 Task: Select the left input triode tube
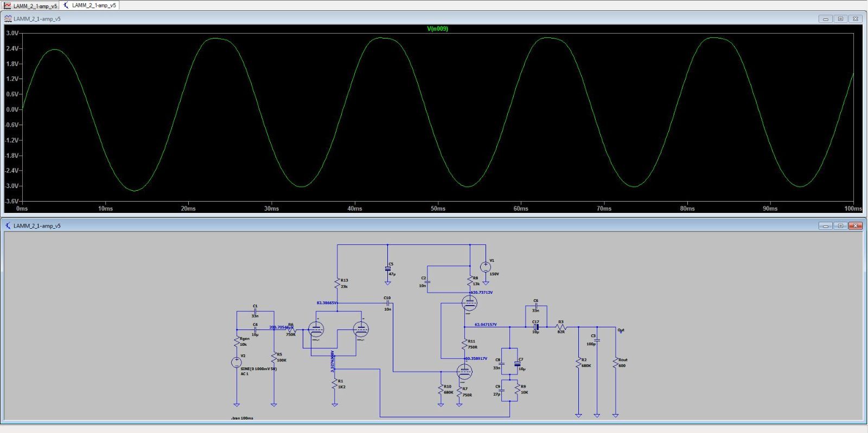(x=316, y=329)
